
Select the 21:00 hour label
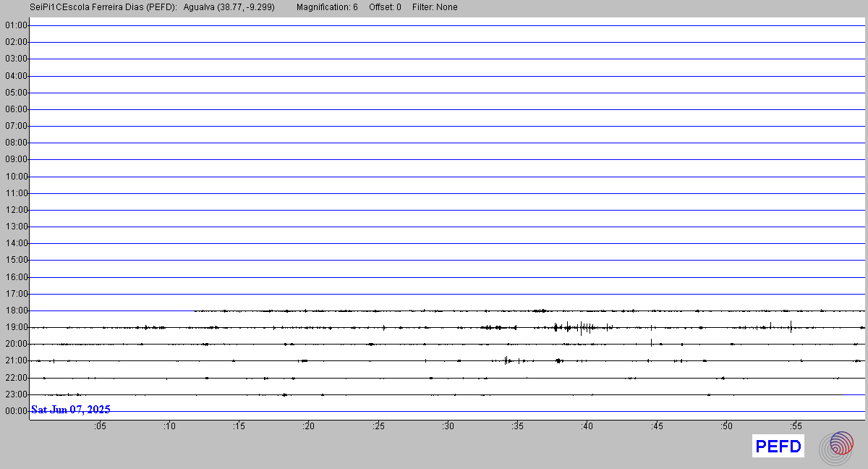(x=16, y=360)
